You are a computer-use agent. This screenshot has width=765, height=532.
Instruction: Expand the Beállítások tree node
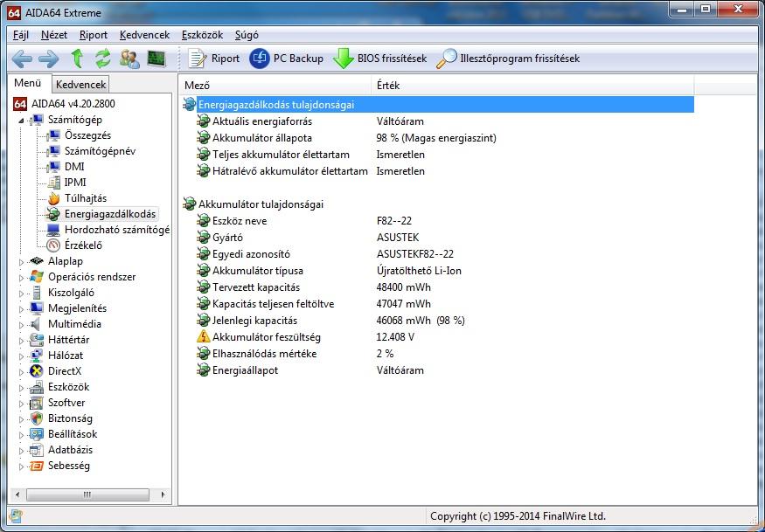coord(21,435)
